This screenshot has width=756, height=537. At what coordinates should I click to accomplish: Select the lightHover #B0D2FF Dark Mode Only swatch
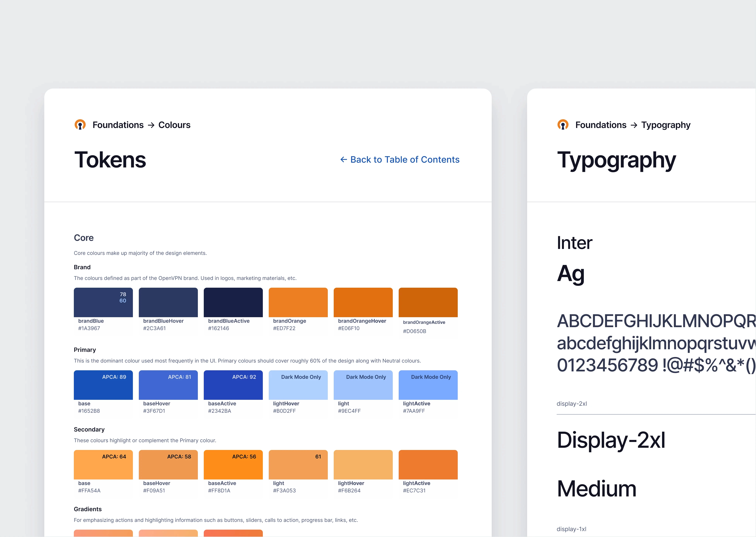point(298,385)
